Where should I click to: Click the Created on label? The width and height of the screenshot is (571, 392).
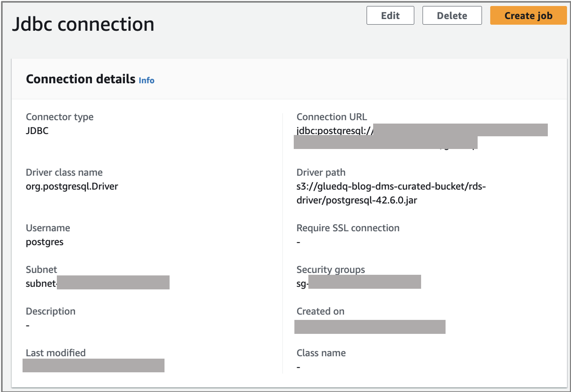point(320,311)
